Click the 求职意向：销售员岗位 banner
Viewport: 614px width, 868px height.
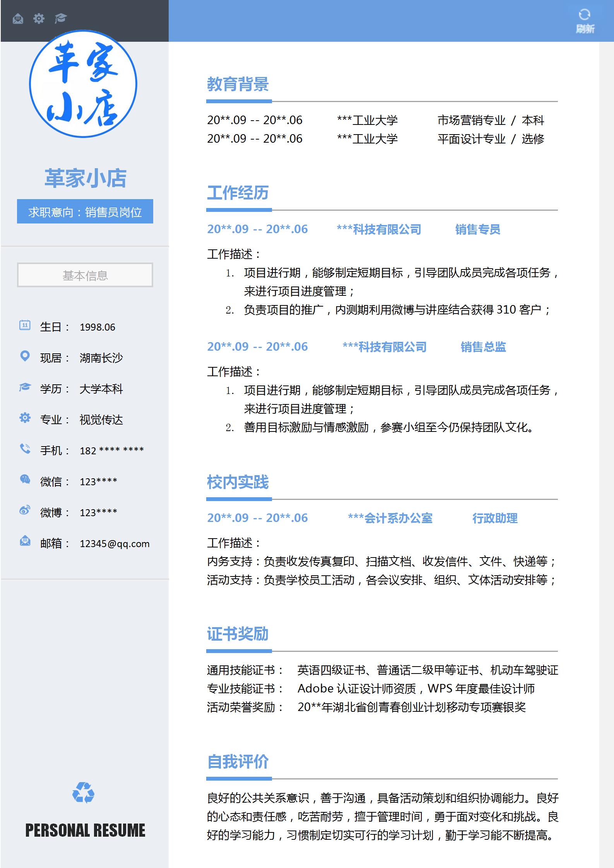pyautogui.click(x=85, y=211)
